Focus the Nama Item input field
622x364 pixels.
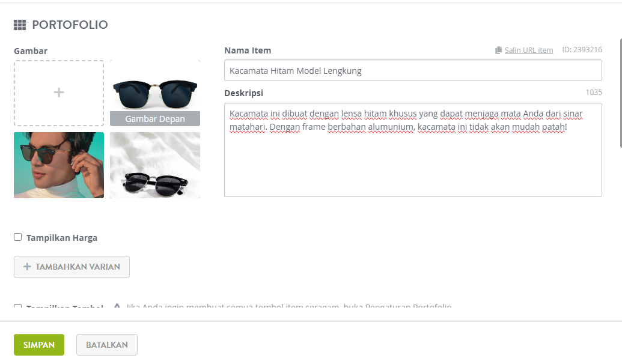pos(413,71)
